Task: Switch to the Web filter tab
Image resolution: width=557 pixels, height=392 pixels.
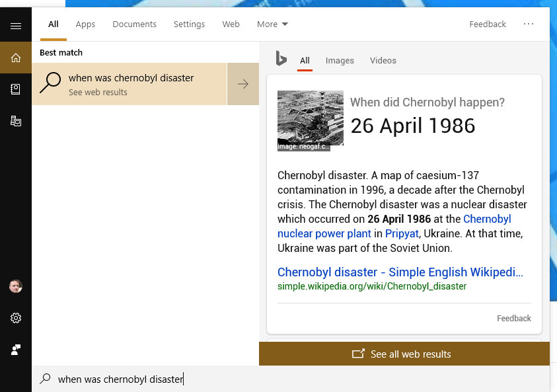Action: (231, 24)
